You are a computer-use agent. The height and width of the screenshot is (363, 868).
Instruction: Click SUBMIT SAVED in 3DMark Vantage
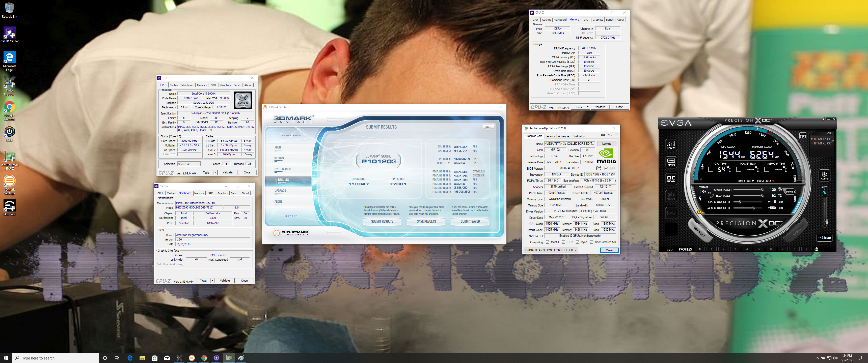click(x=470, y=222)
